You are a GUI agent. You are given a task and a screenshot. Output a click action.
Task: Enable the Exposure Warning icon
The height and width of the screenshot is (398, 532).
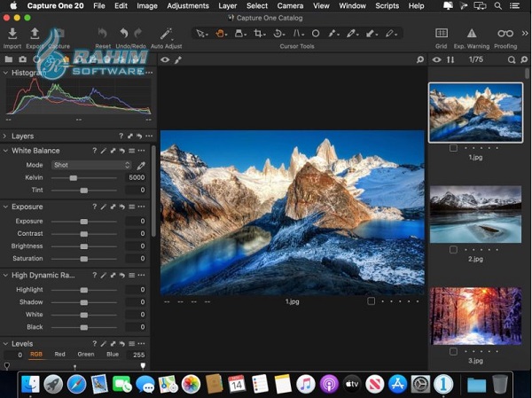pos(471,34)
